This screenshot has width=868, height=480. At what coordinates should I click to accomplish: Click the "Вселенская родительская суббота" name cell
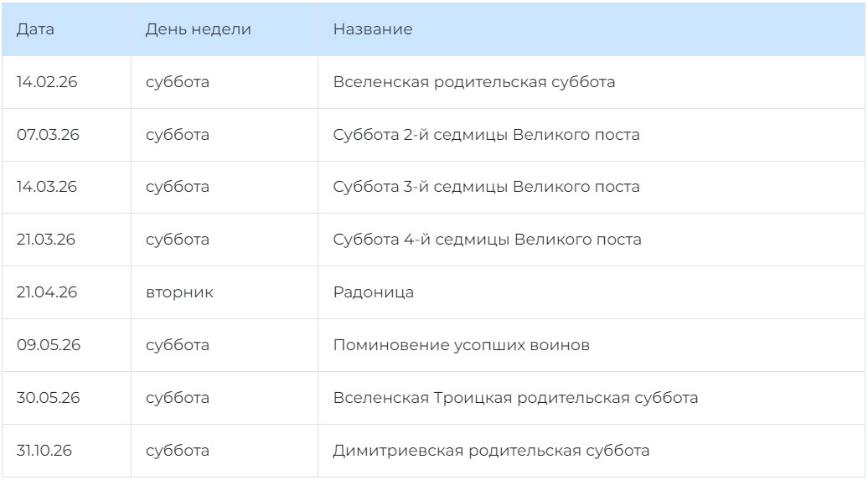(x=474, y=82)
